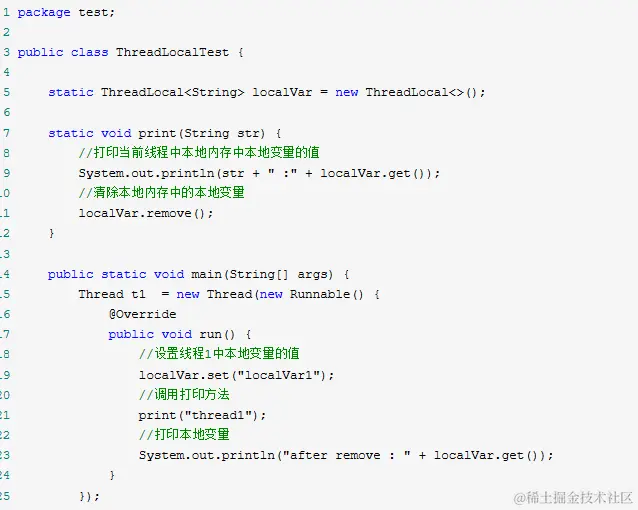Click the comment '//打印本地变量'
Viewport: 638px width, 510px height.
tap(184, 434)
